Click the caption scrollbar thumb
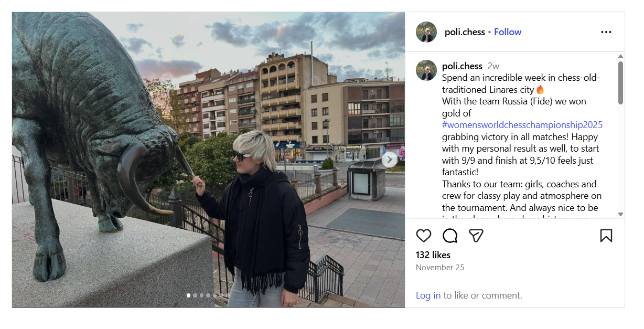The image size is (644, 329). [620, 83]
